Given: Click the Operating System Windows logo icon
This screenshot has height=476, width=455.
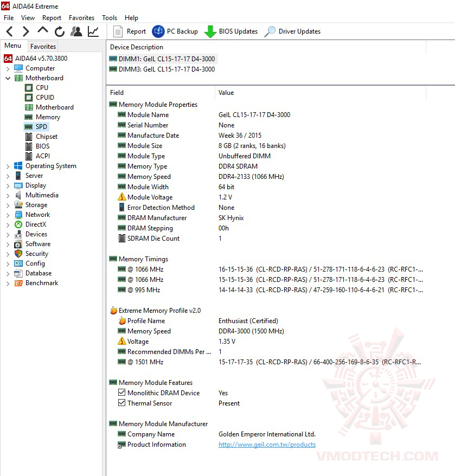Looking at the screenshot, I should coord(18,166).
